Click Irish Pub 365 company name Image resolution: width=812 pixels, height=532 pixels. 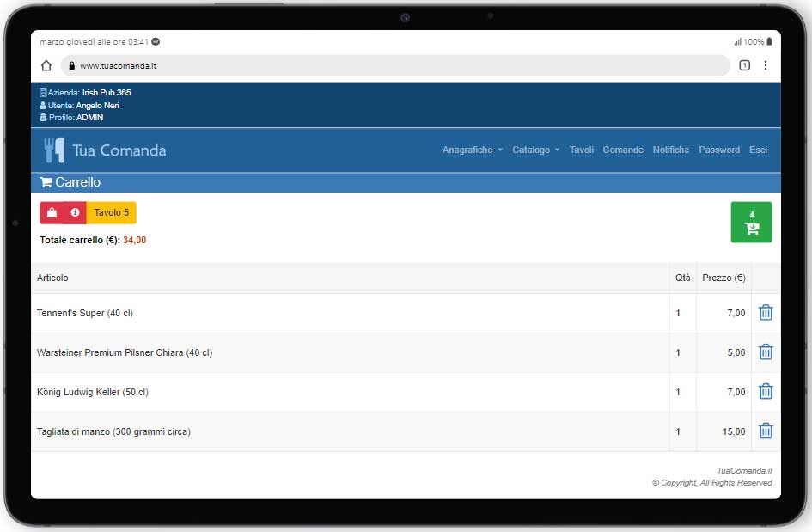pos(107,92)
